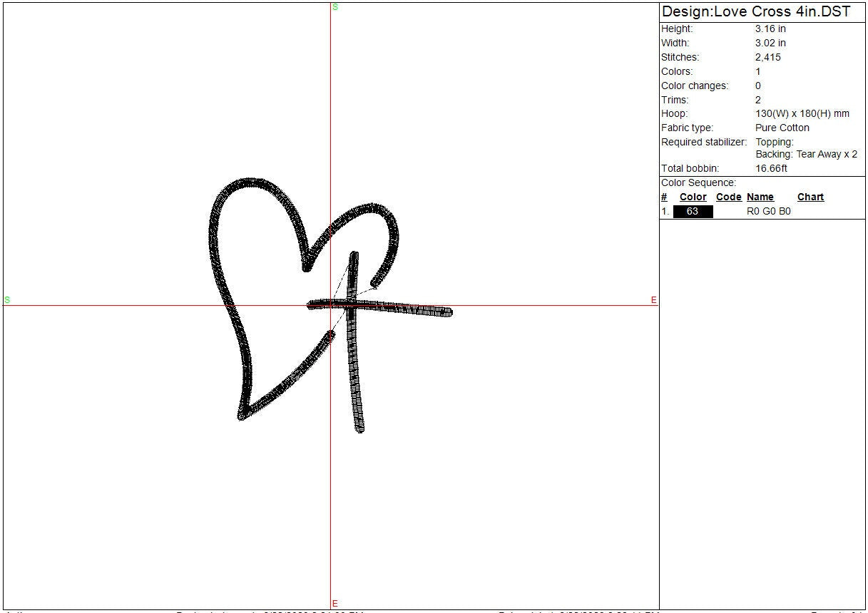Click the Code column header
This screenshot has height=613, width=868.
coord(728,197)
